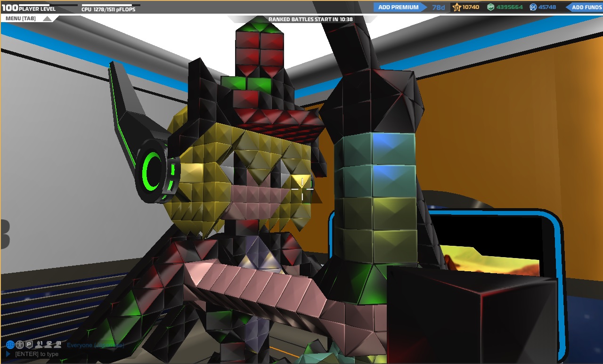
Task: Select the platoon chat shield icon
Action: pos(29,345)
